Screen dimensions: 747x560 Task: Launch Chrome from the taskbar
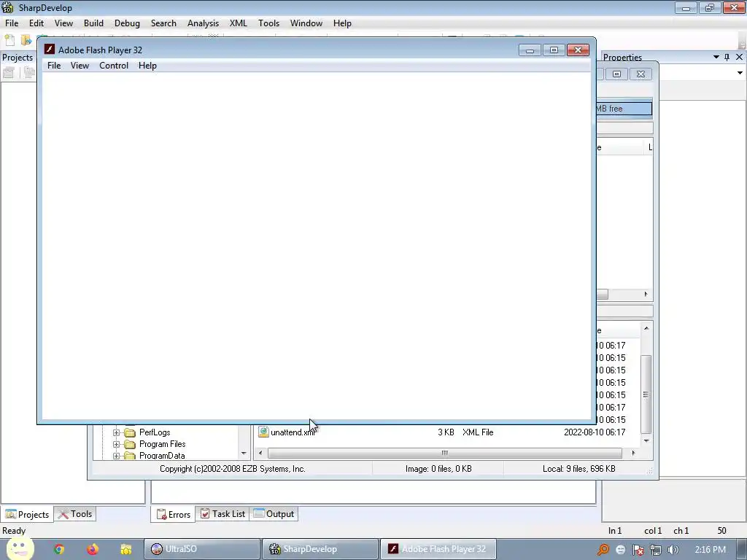(x=59, y=550)
